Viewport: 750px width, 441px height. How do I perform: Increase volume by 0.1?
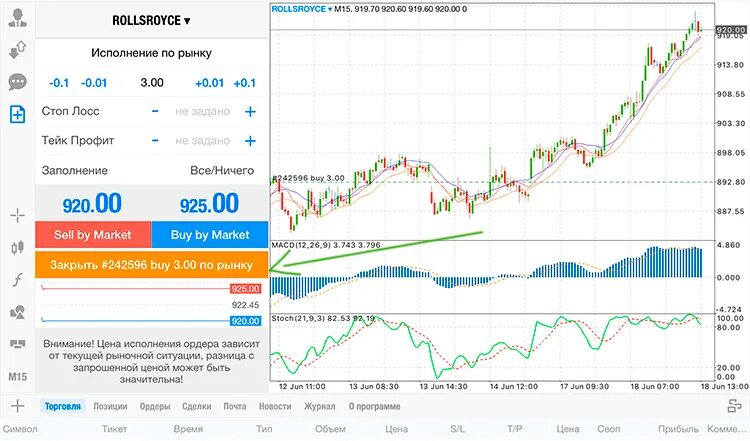[244, 83]
